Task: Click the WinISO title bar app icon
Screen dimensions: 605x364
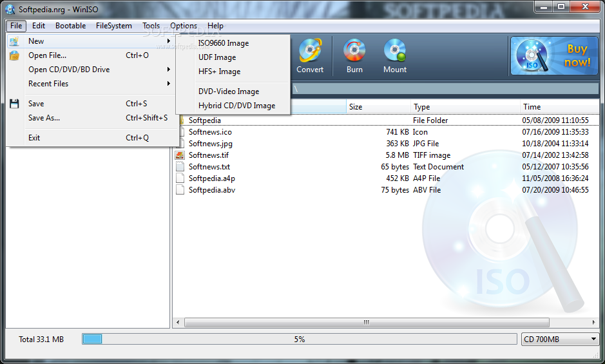Action: [10, 9]
